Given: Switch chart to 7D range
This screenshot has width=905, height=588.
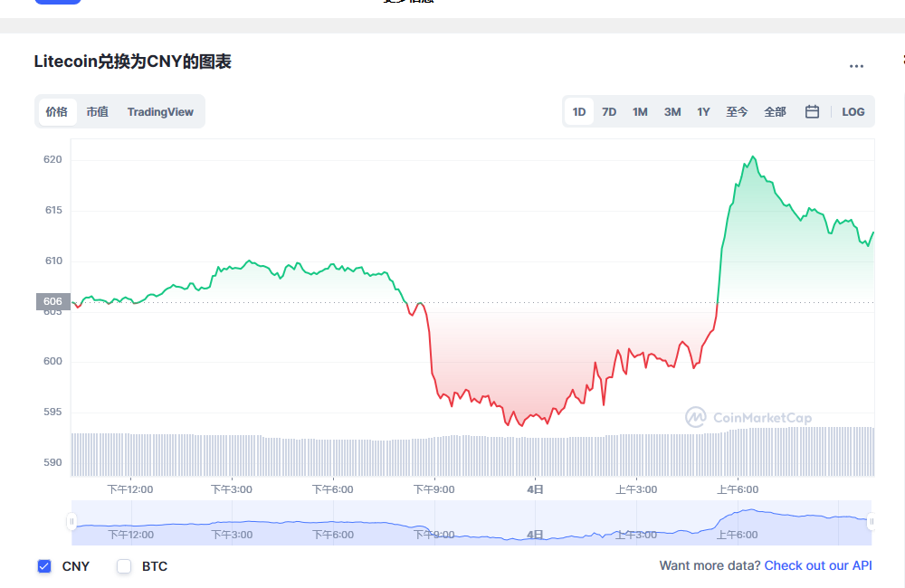Looking at the screenshot, I should pos(609,112).
